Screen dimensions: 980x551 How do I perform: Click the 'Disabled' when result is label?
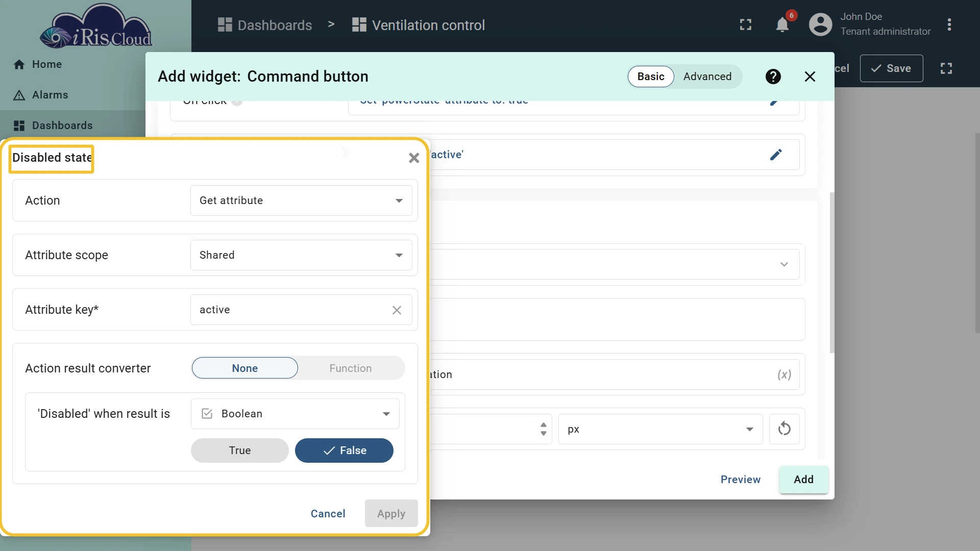104,414
